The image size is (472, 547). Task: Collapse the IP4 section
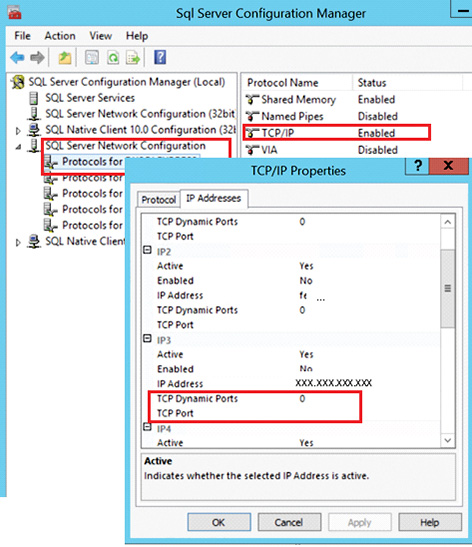click(x=148, y=427)
